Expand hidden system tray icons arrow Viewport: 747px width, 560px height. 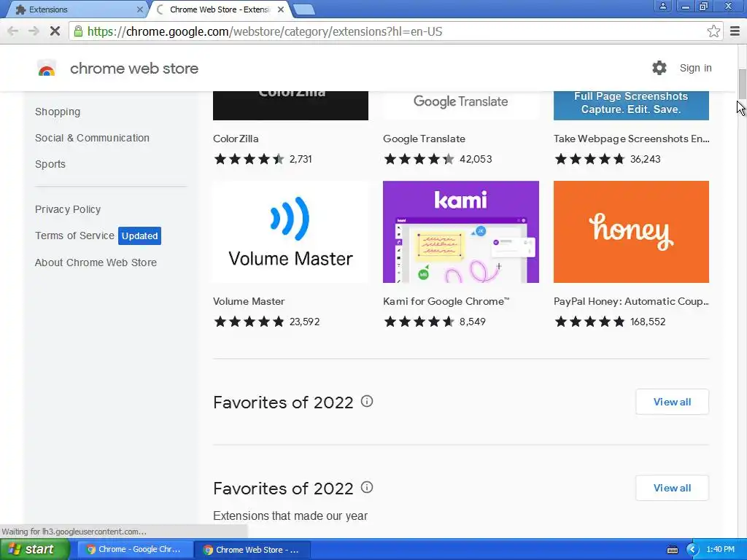(x=692, y=550)
